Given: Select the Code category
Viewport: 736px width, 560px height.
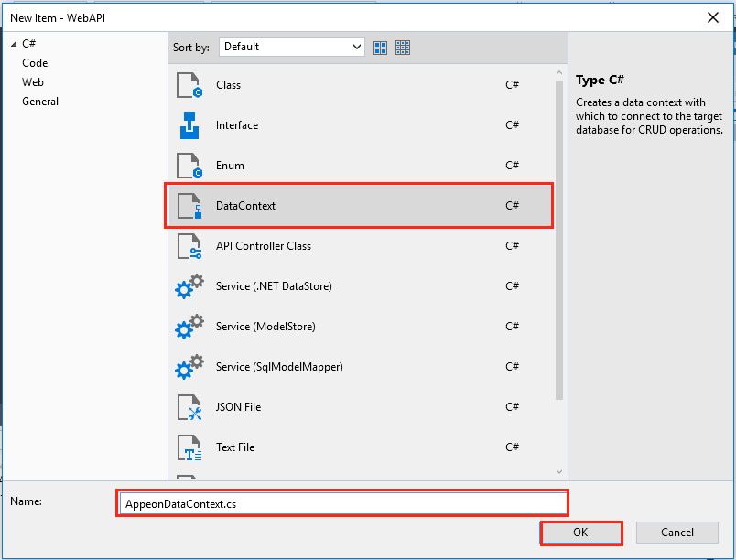Looking at the screenshot, I should coord(35,63).
